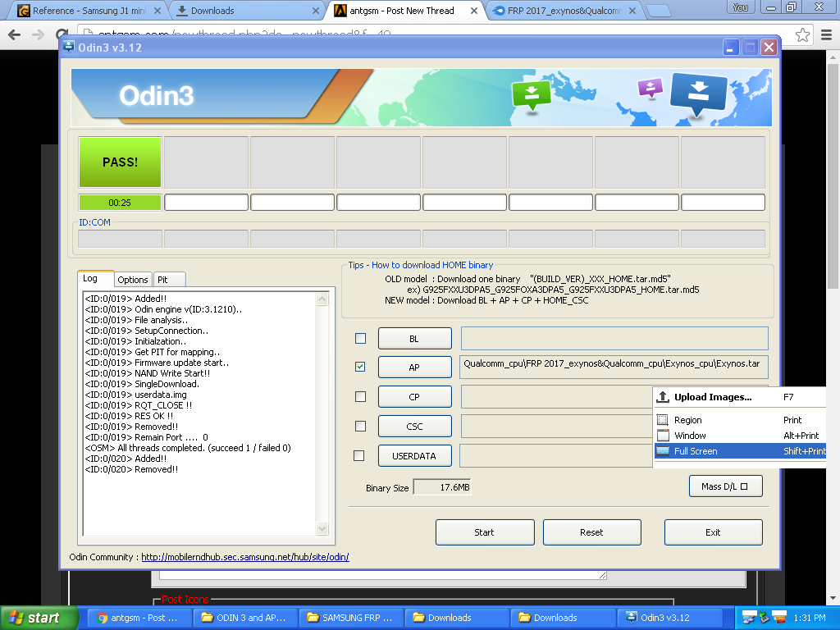
Task: Uncheck the AP checkbox
Action: (361, 367)
